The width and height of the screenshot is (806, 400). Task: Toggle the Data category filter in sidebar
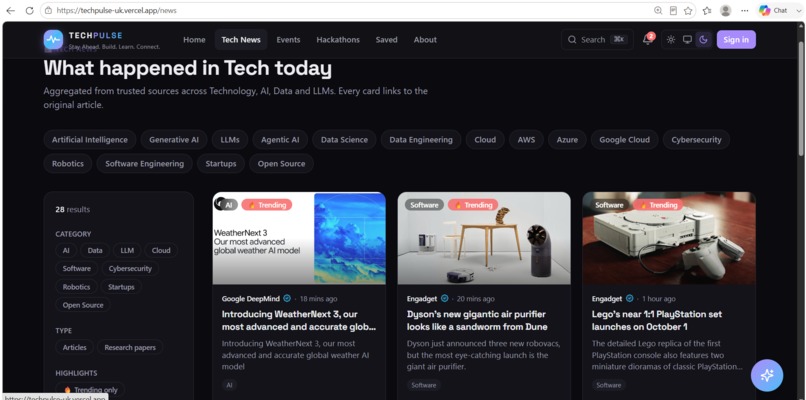pos(95,250)
